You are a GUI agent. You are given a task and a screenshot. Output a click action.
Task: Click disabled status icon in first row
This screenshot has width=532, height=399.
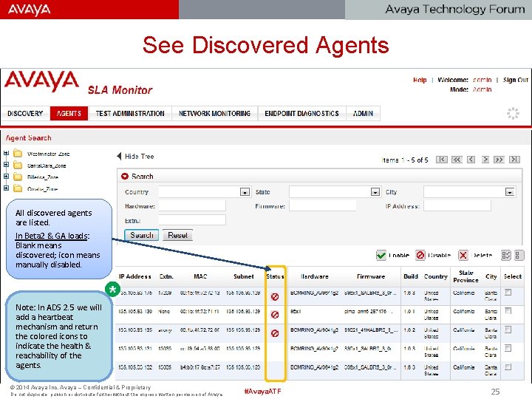click(275, 297)
